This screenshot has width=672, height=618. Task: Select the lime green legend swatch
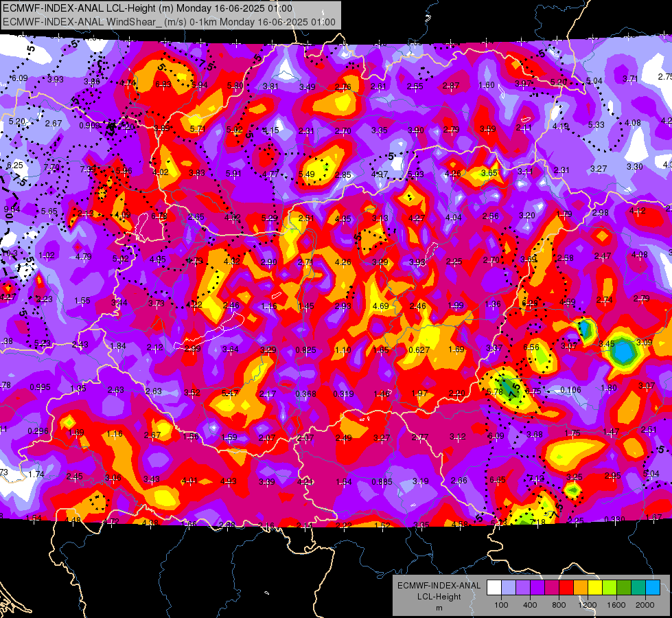pos(610,588)
